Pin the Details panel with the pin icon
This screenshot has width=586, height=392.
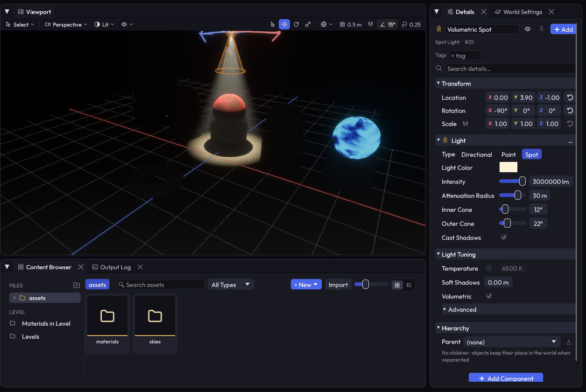click(x=542, y=29)
